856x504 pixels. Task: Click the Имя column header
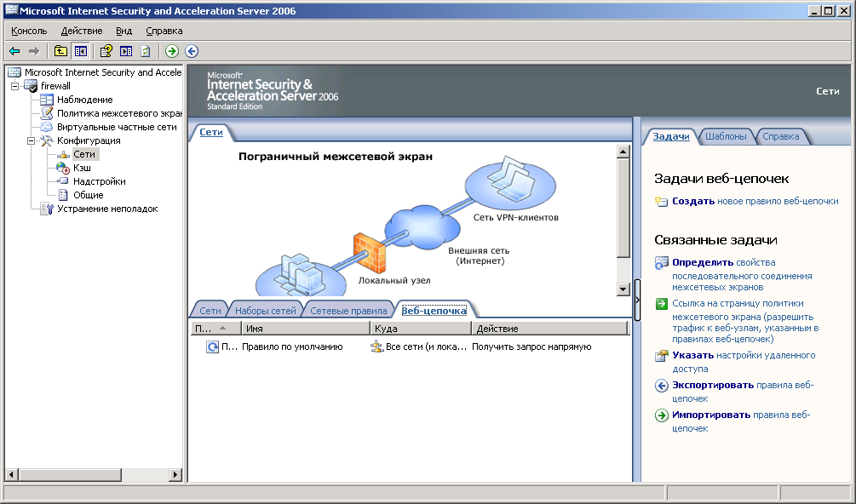tap(306, 329)
